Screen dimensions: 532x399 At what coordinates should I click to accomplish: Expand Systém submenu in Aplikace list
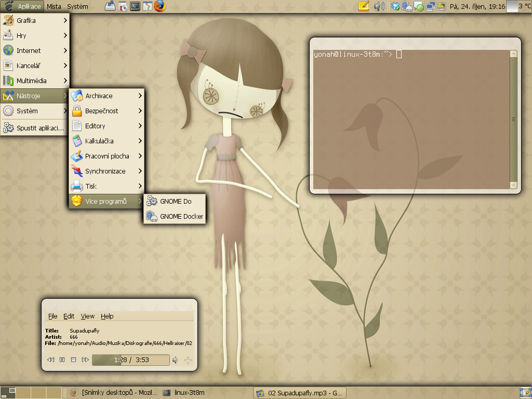point(35,111)
